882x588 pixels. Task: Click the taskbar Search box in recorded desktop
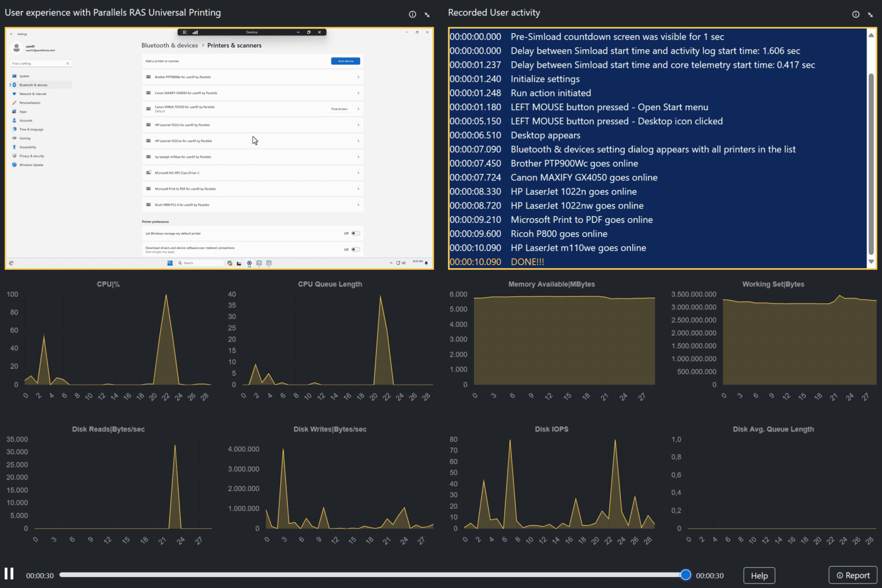click(x=200, y=263)
